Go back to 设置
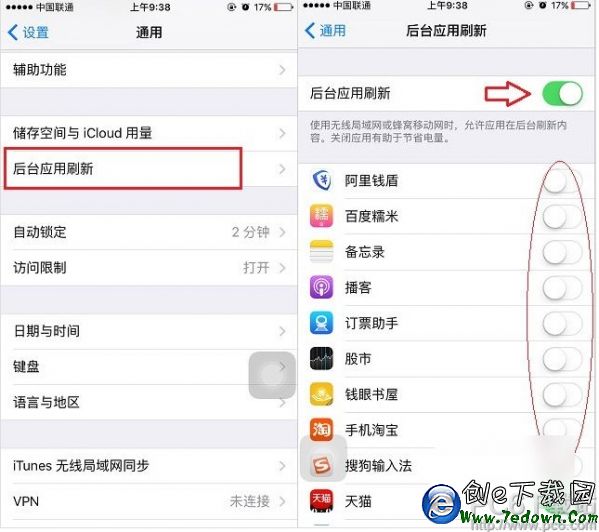The width and height of the screenshot is (599, 532). (x=28, y=32)
